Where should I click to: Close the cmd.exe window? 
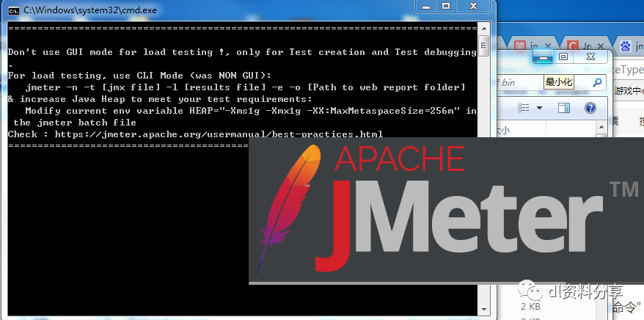pos(473,6)
